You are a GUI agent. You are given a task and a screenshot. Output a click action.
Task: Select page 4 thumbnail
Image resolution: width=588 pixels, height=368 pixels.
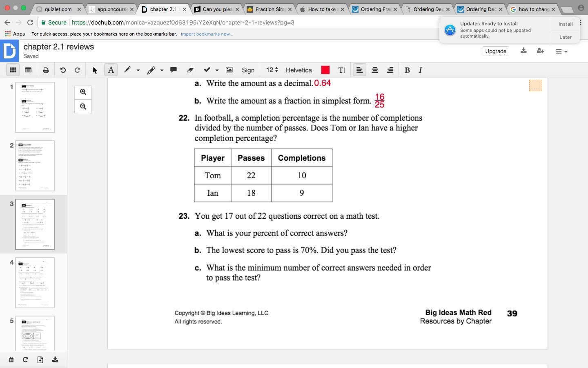pos(35,283)
